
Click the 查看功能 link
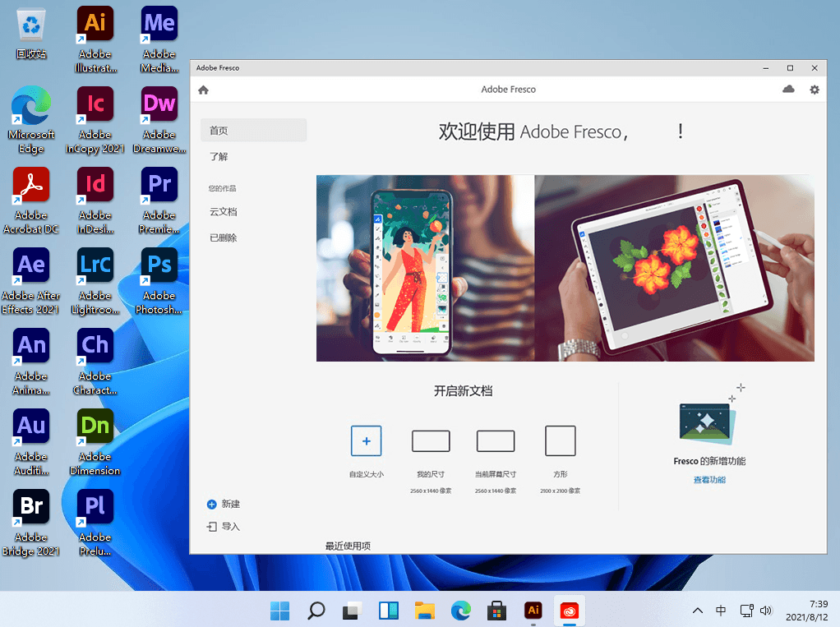pos(709,480)
